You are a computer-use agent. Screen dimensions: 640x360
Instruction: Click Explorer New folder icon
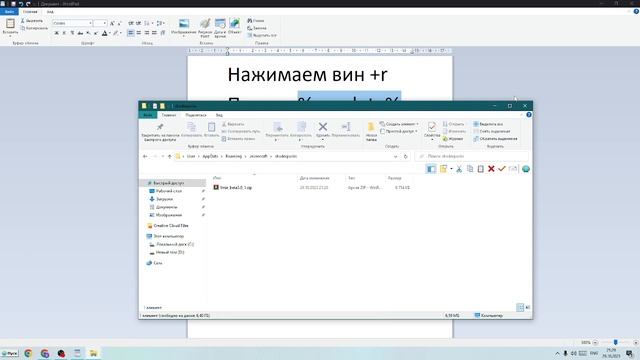pos(371,127)
